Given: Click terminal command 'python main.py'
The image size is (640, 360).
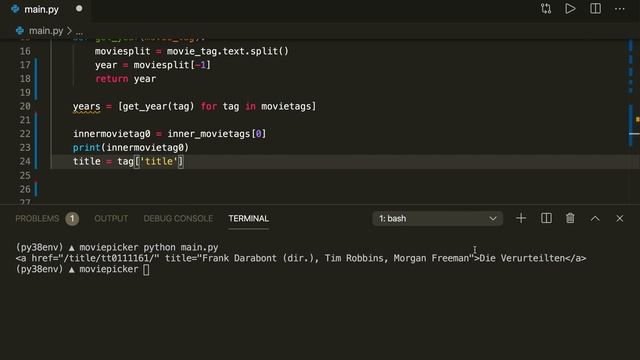Looking at the screenshot, I should click(181, 247).
